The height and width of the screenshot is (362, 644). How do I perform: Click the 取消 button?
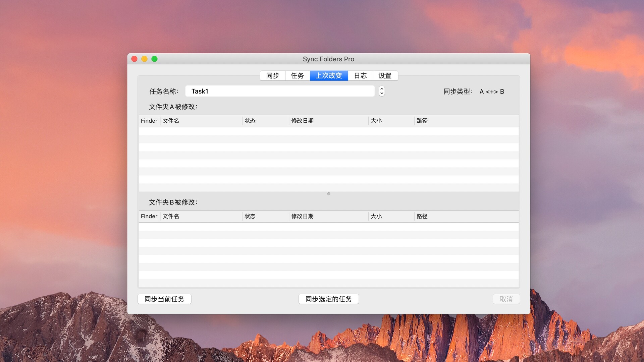(506, 299)
